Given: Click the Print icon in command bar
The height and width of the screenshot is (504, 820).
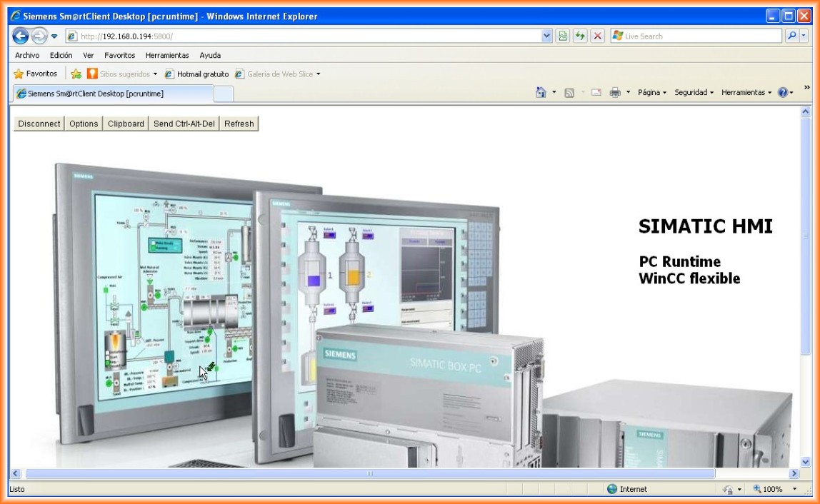Looking at the screenshot, I should [x=615, y=93].
